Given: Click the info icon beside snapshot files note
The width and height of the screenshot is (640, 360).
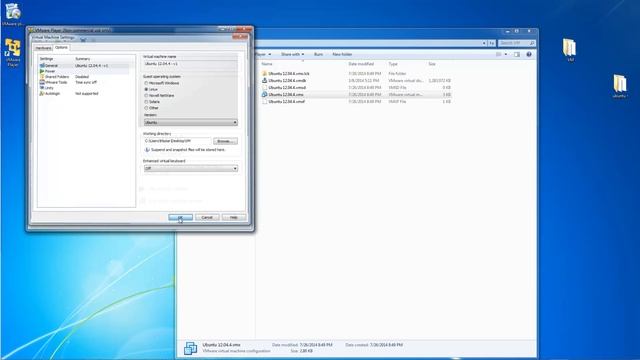Looking at the screenshot, I should 147,150.
